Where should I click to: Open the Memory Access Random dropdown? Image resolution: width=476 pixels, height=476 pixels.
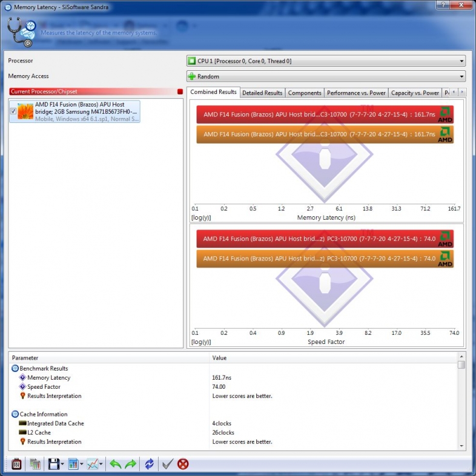point(326,76)
